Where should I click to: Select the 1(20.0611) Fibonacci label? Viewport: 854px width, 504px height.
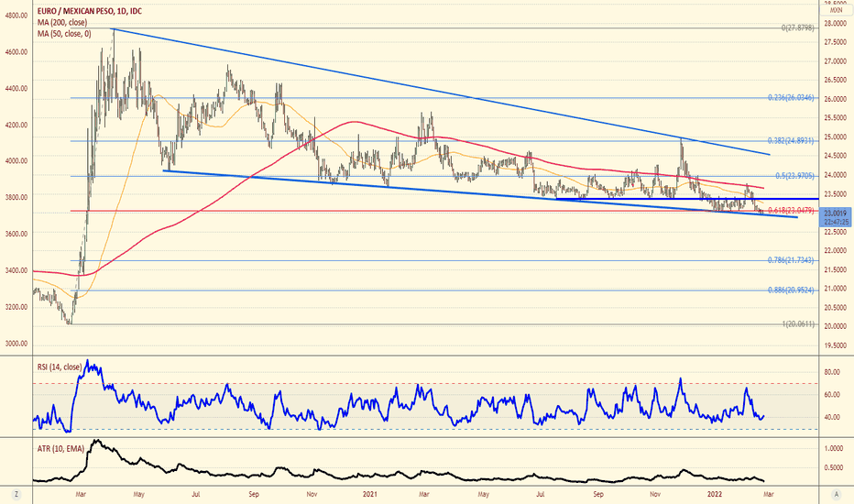[x=798, y=324]
